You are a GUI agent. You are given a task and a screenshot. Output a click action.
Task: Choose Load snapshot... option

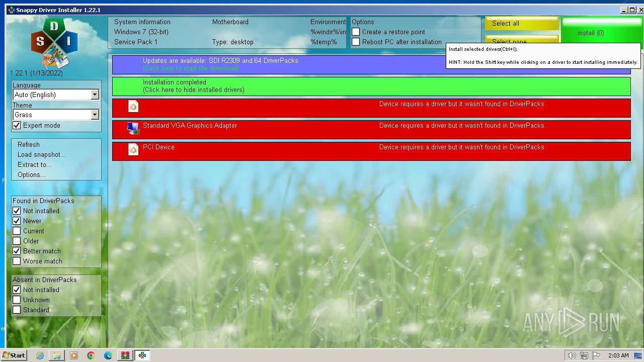[x=42, y=154]
